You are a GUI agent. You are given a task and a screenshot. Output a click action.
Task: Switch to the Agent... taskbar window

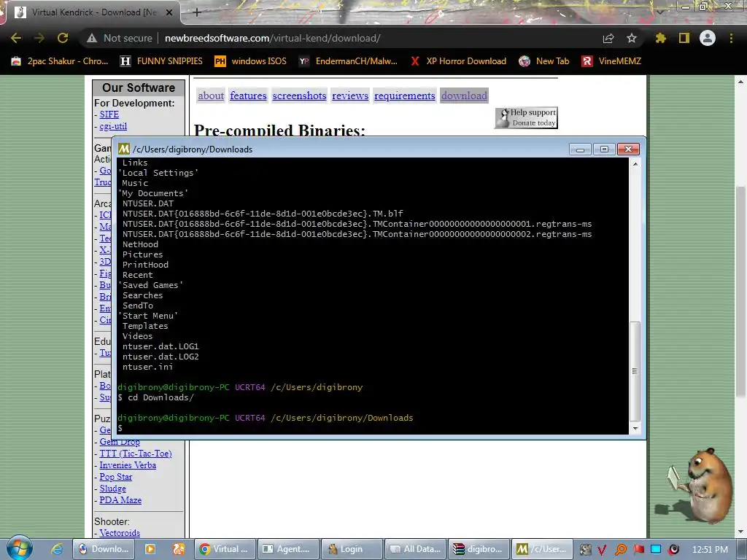pyautogui.click(x=288, y=549)
